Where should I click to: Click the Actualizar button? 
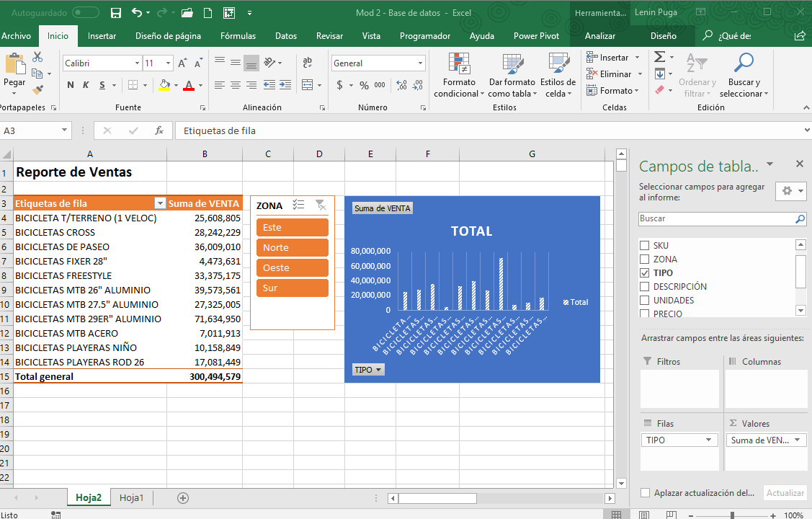click(785, 492)
